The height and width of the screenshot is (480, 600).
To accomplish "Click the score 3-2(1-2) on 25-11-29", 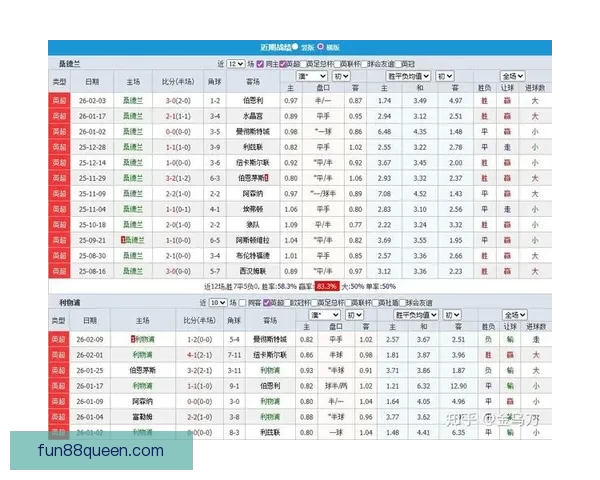I will (x=178, y=178).
